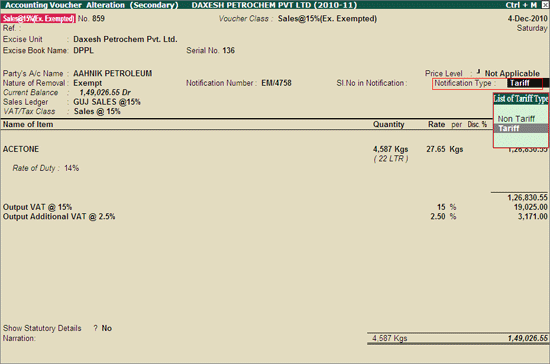The width and height of the screenshot is (550, 364).
Task: Click the voucher number 859
Action: click(98, 19)
